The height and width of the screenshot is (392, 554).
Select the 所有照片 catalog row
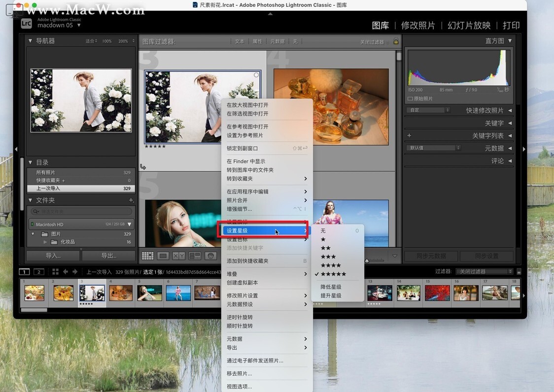pos(81,173)
